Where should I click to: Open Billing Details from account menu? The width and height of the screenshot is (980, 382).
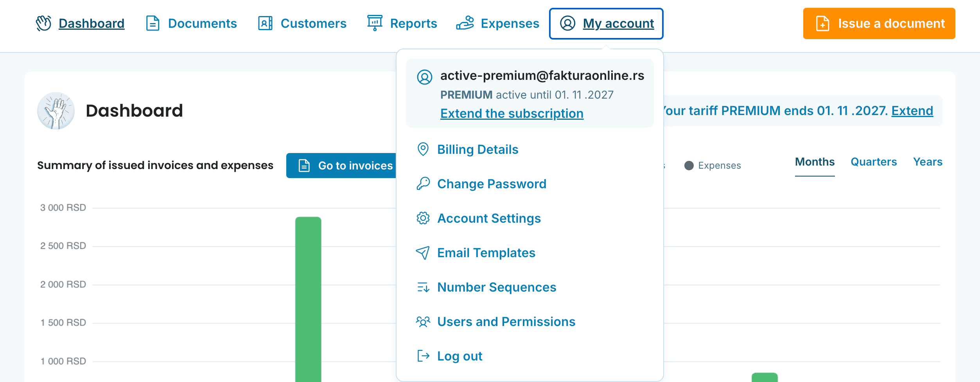pyautogui.click(x=477, y=150)
